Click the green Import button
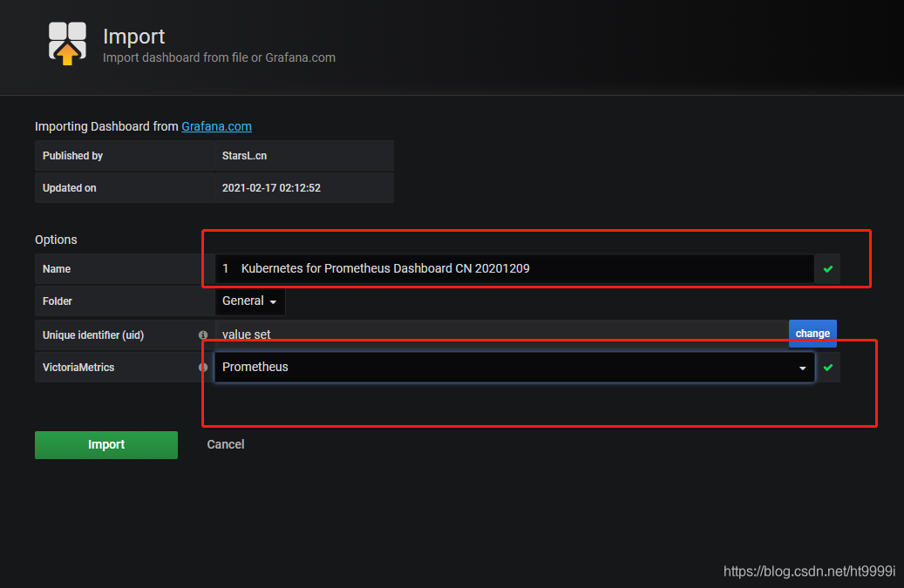 tap(106, 444)
